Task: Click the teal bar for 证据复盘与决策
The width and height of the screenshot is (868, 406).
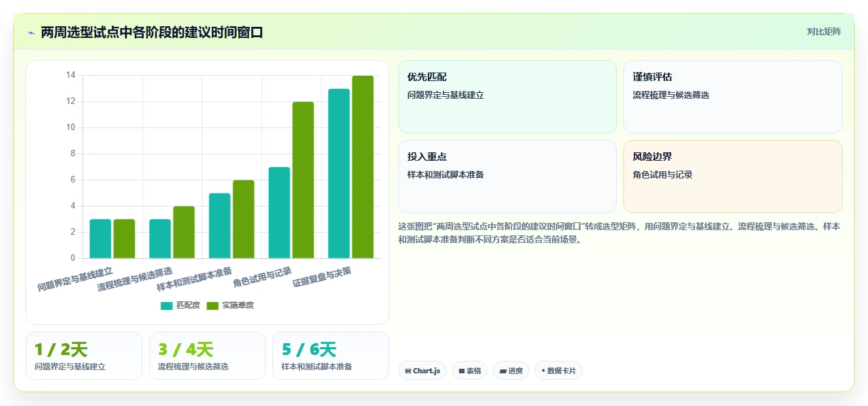Action: [x=339, y=173]
